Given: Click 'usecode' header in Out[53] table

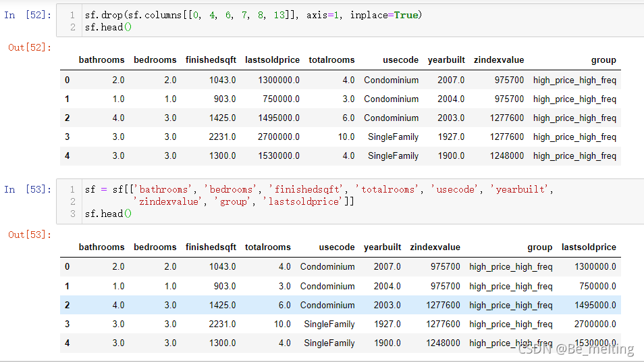Looking at the screenshot, I should (337, 247).
